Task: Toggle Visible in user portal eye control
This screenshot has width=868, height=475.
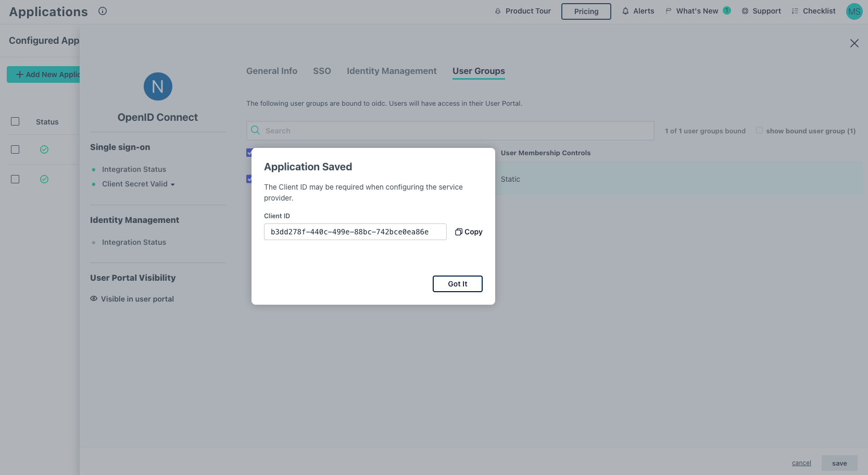Action: [x=94, y=298]
